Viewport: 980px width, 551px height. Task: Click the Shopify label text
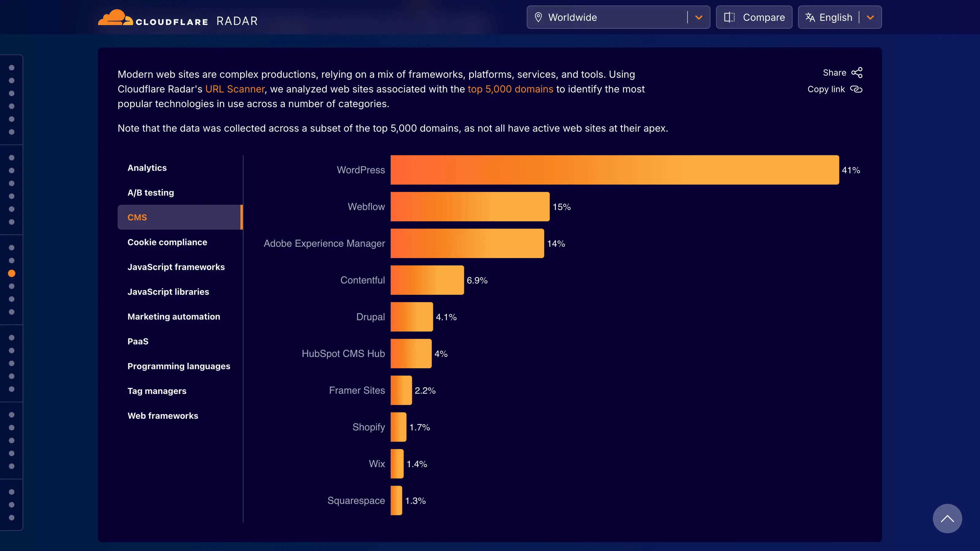[369, 427]
